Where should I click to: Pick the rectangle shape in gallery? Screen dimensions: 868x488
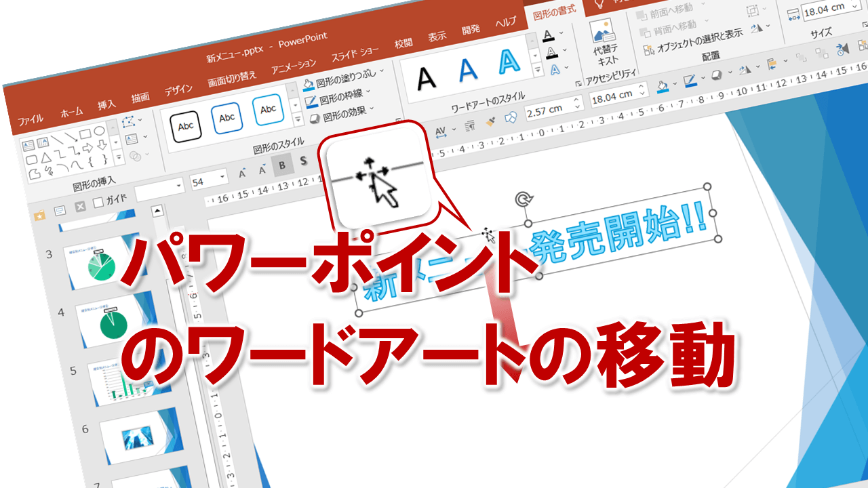85,134
